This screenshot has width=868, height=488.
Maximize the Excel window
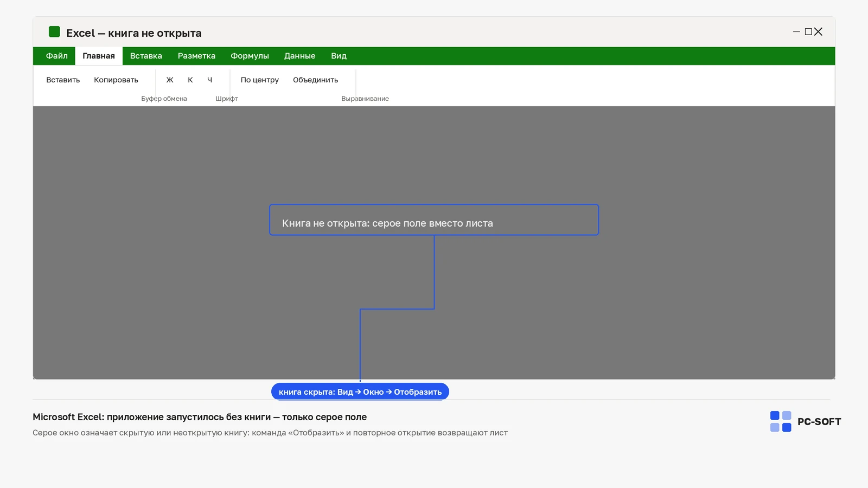coord(808,32)
